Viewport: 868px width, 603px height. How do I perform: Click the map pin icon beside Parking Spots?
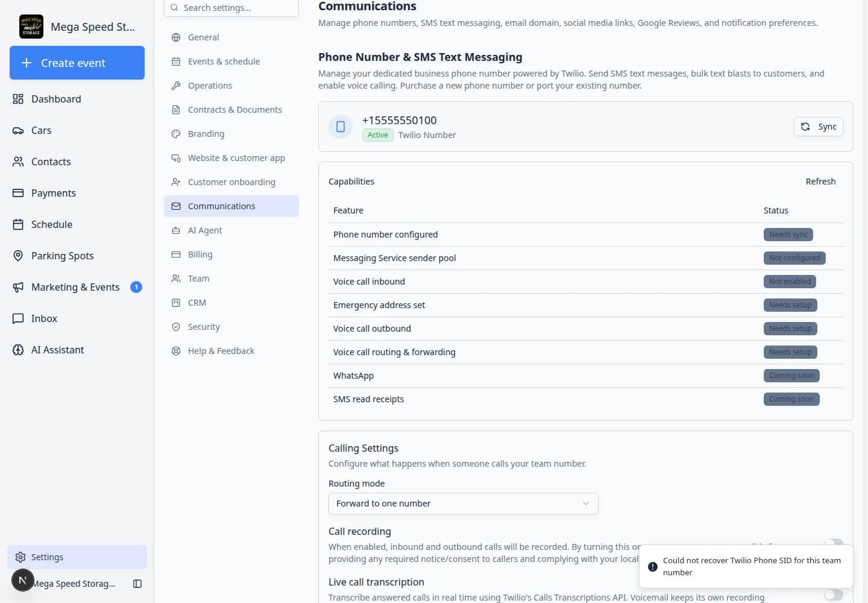coord(18,256)
